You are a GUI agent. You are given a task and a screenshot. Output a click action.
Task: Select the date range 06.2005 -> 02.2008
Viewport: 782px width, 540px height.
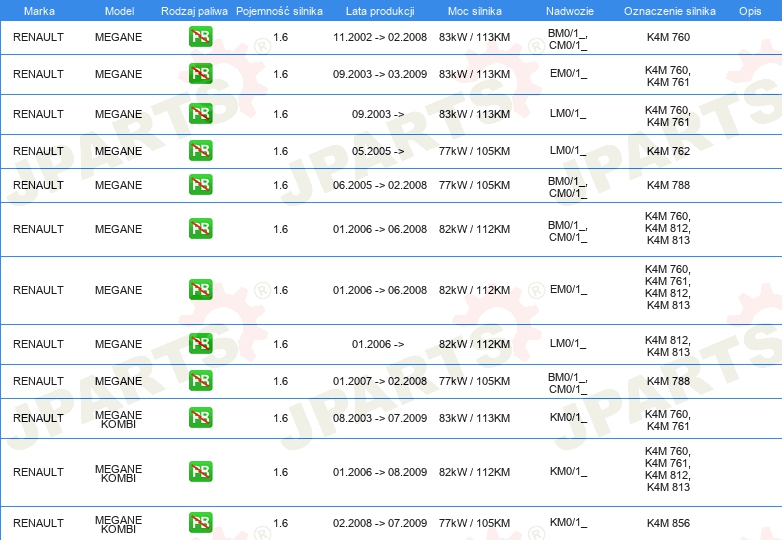coord(380,185)
